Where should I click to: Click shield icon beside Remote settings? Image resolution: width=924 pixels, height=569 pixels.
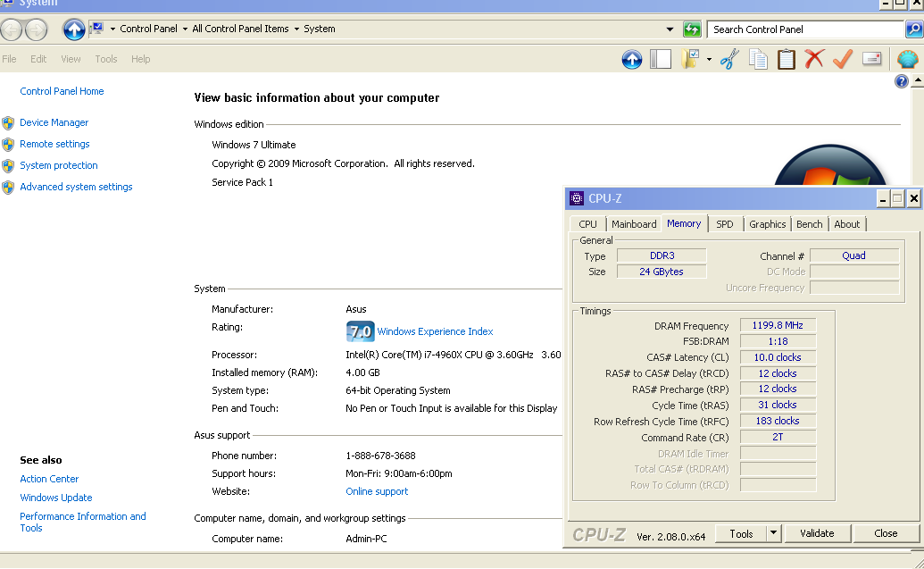tap(8, 145)
